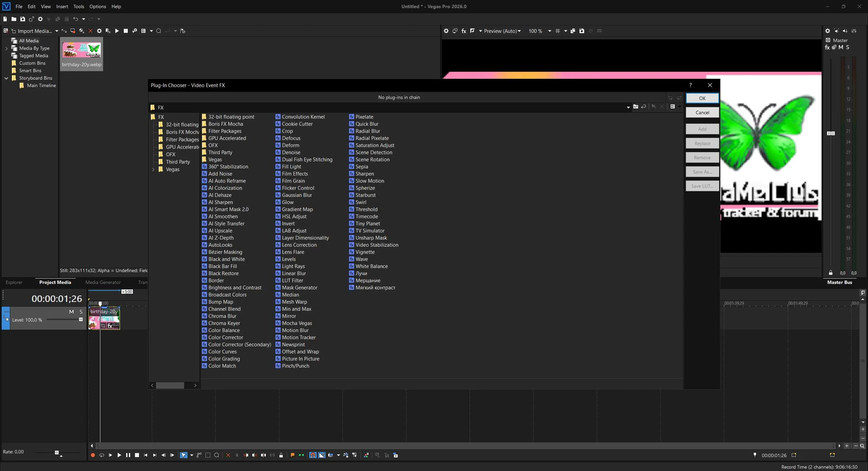Toggle Mute on the Master bus

coord(841,47)
